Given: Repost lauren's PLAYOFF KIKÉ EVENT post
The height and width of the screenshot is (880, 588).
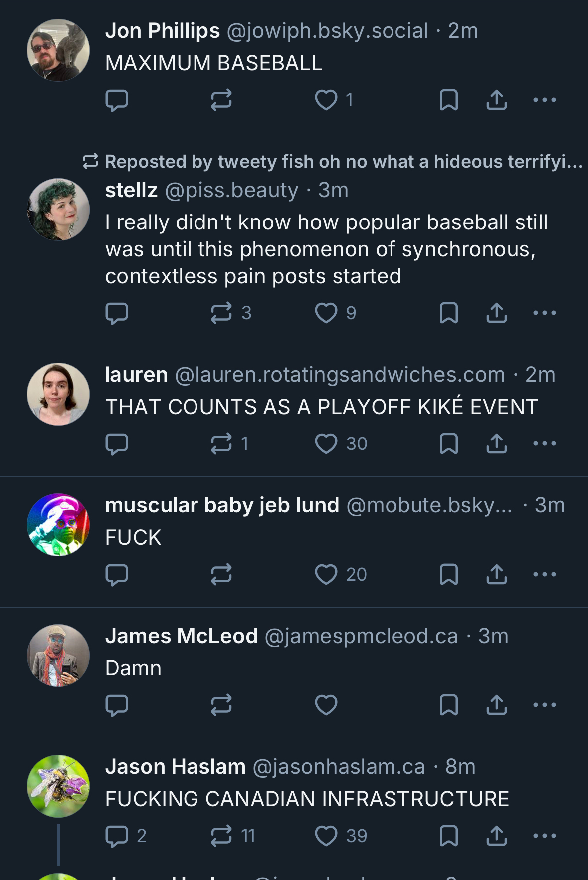Looking at the screenshot, I should coord(221,444).
